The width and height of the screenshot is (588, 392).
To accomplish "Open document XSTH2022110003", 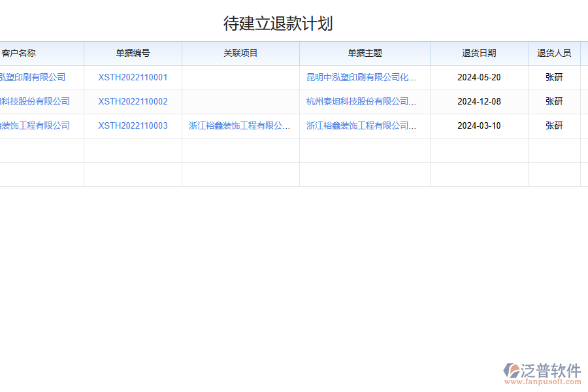I will pos(133,125).
